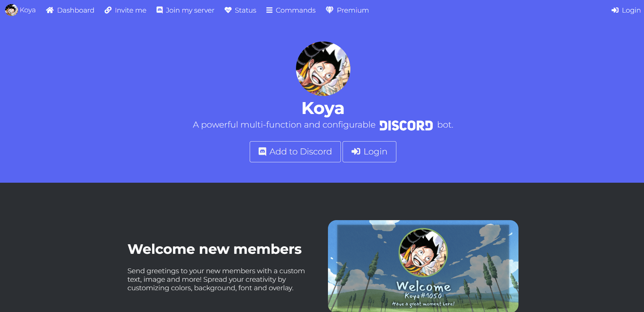Image resolution: width=644 pixels, height=312 pixels.
Task: Click the Login button under the tagline
Action: tap(369, 152)
